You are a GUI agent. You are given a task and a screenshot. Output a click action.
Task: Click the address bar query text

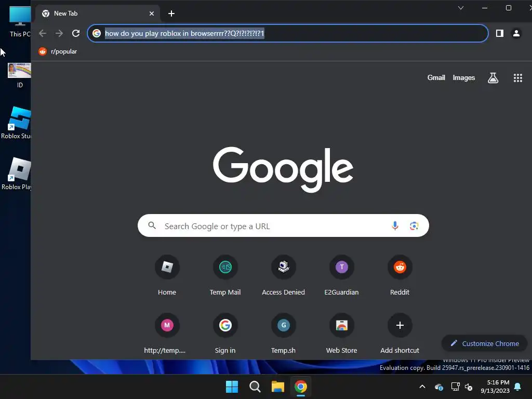(x=184, y=33)
